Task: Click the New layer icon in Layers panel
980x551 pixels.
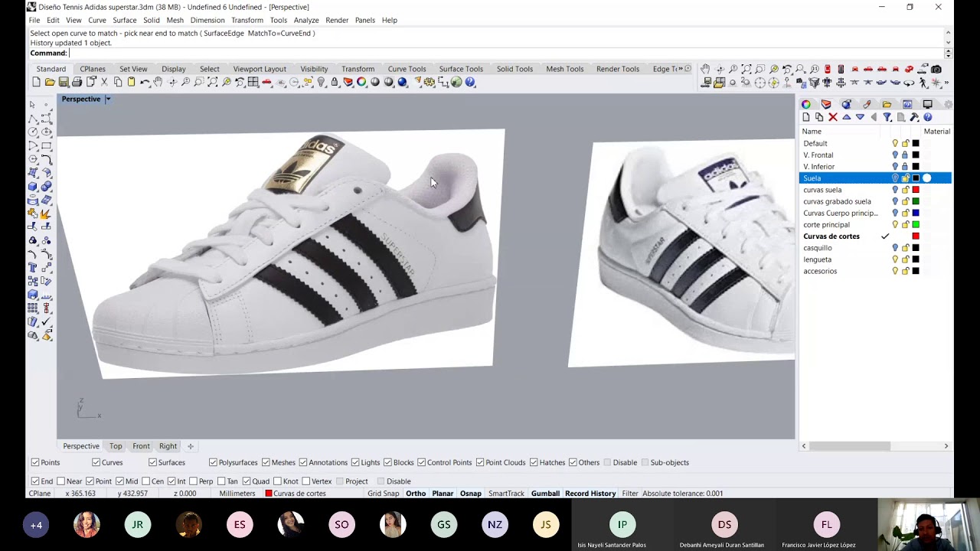Action: click(x=806, y=117)
